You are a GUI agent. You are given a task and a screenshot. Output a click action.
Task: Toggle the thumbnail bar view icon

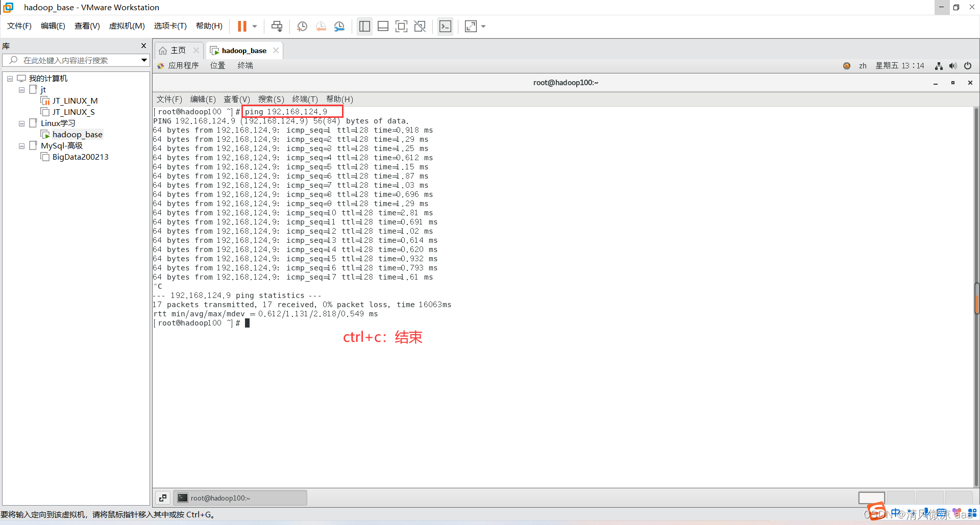383,26
